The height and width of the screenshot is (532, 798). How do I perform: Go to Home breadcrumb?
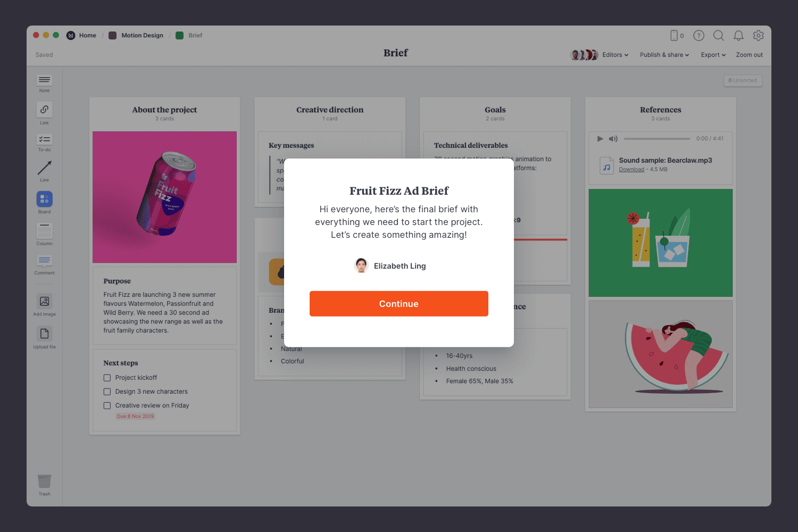coord(87,36)
